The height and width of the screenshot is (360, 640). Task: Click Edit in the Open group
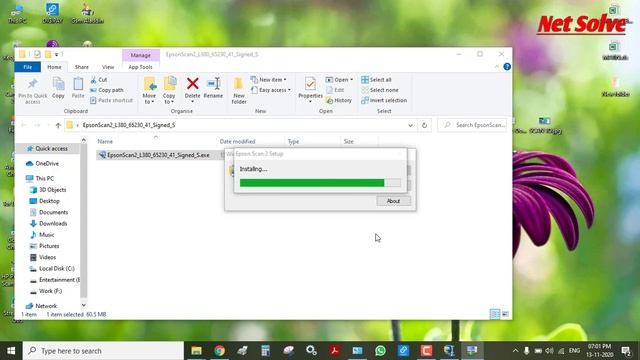click(335, 90)
